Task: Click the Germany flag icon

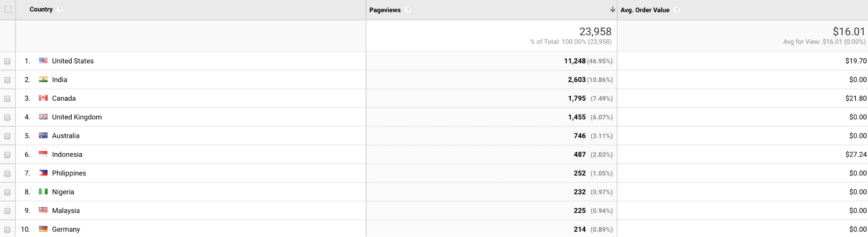Action: 43,229
